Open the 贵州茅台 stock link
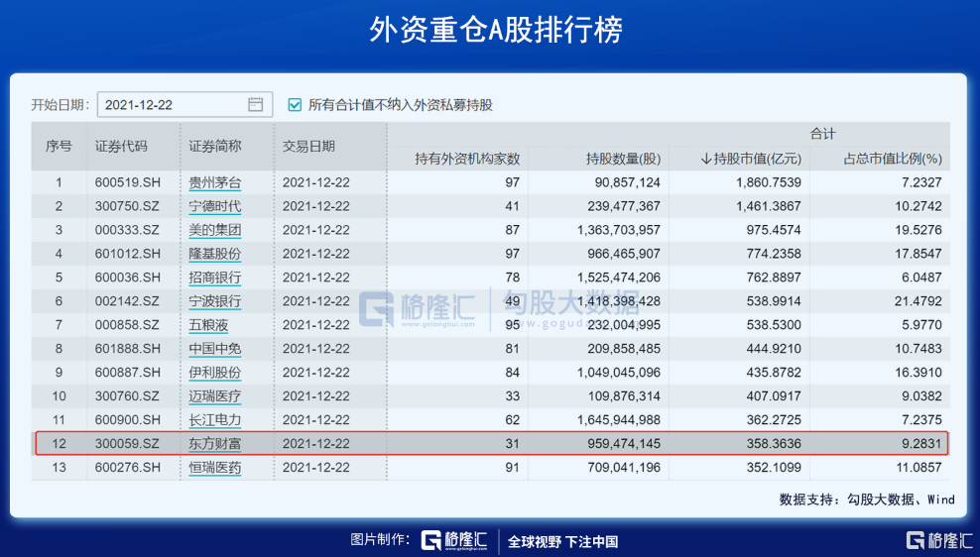 (215, 183)
